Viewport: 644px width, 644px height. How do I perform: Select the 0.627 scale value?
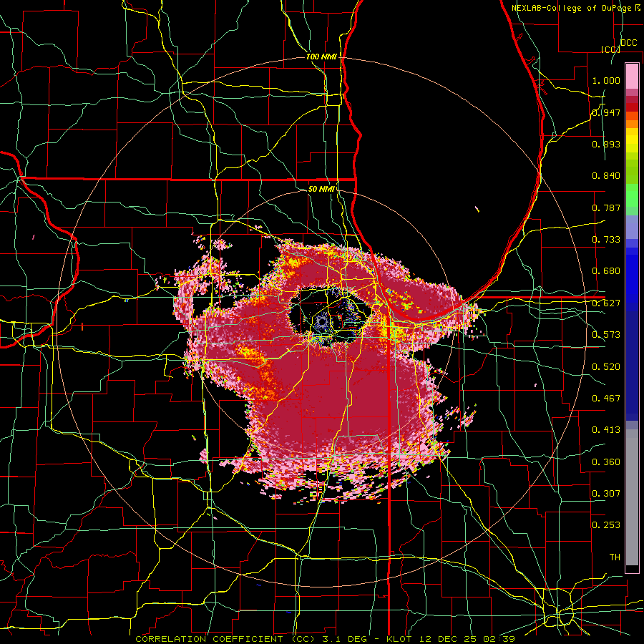pyautogui.click(x=606, y=303)
